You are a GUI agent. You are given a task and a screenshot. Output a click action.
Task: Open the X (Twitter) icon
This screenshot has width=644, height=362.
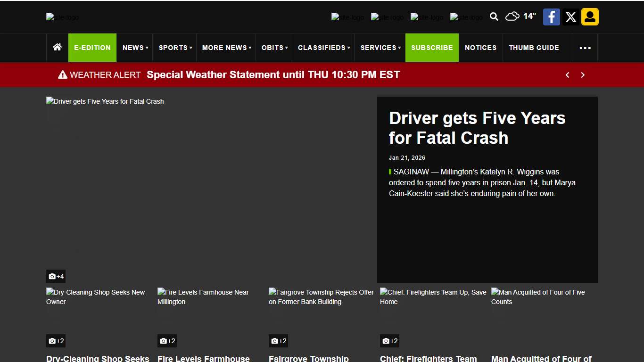(x=570, y=17)
